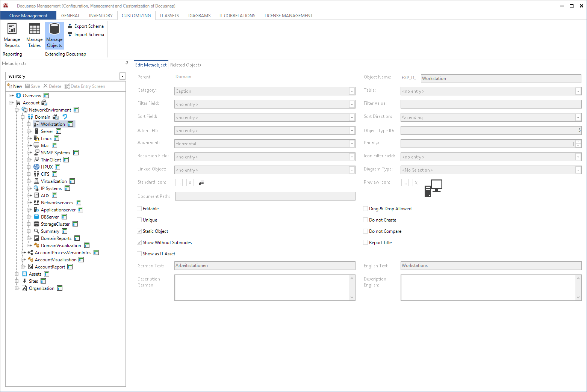Open Manage Reports
This screenshot has width=587, height=392.
[12, 35]
